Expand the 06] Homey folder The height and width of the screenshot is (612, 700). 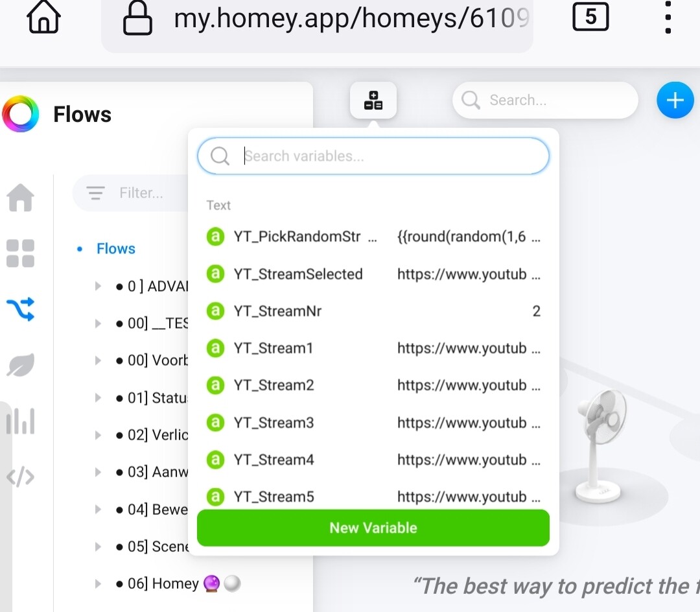[x=99, y=583]
